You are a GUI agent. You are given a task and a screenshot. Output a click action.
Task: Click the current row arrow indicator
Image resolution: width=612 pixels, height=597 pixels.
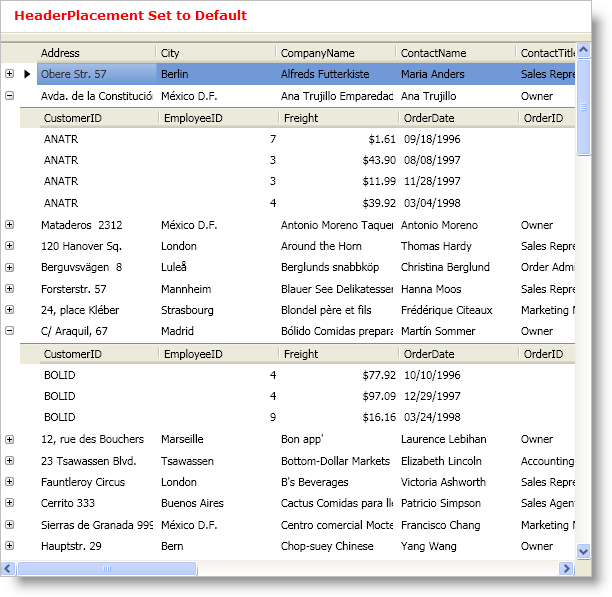click(x=27, y=74)
